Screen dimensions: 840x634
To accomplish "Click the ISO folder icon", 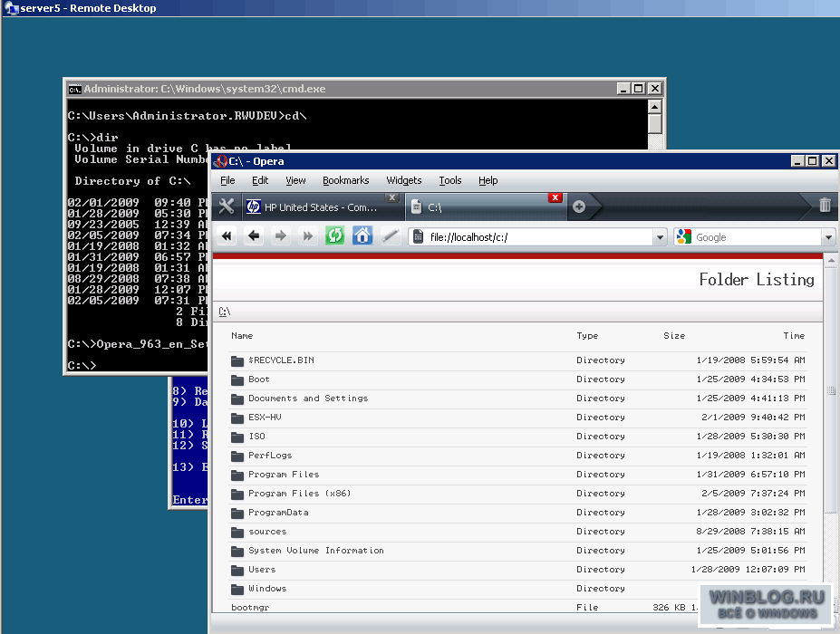I will (237, 437).
